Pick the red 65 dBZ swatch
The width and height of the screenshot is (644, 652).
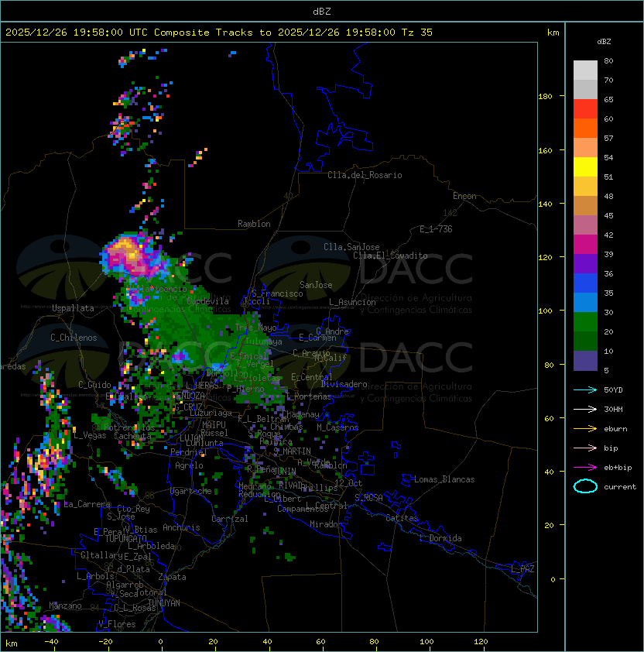click(585, 109)
